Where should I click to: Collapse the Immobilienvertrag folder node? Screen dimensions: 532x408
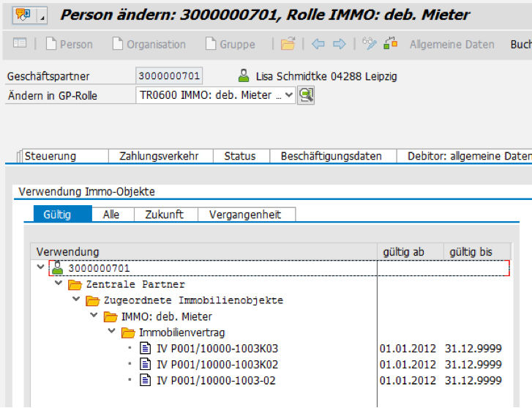(x=112, y=333)
